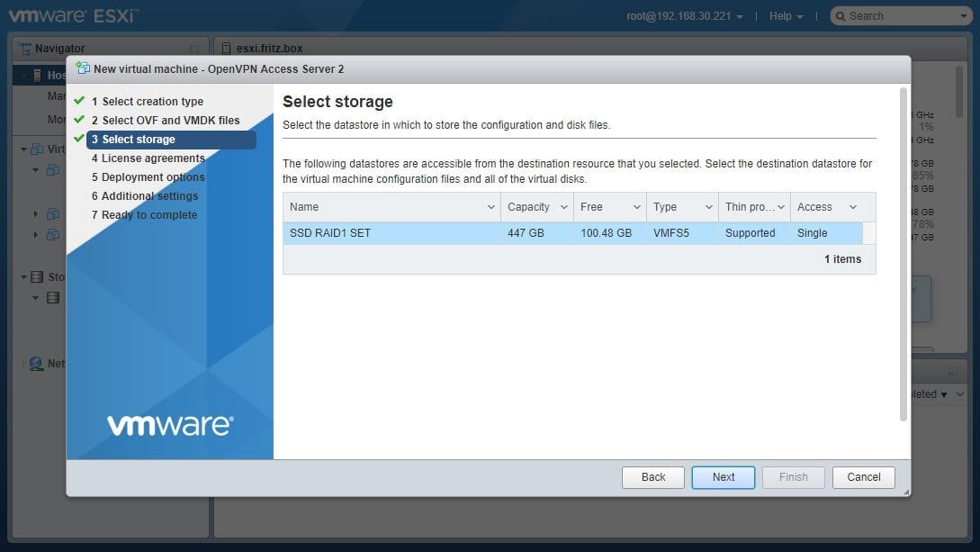Click the Next button
This screenshot has width=980, height=552.
(723, 477)
